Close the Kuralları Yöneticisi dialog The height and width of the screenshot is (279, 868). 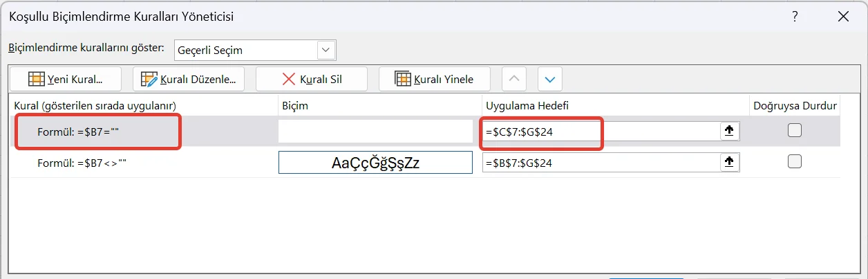(x=842, y=15)
